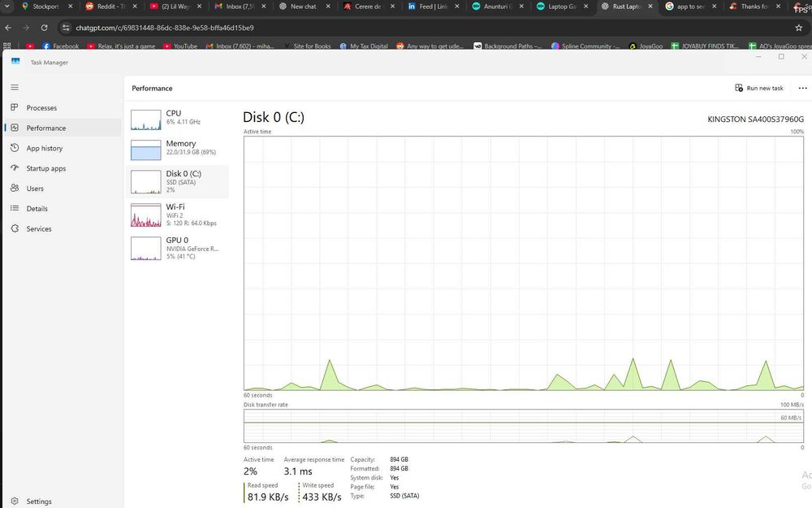Close the Rust Lapto browser tab
This screenshot has width=812, height=508.
point(650,7)
